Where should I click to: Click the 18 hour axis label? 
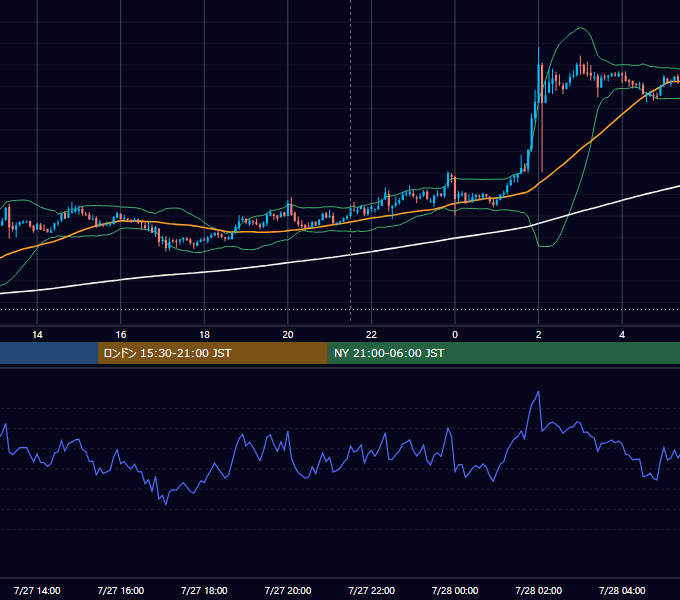(x=204, y=335)
